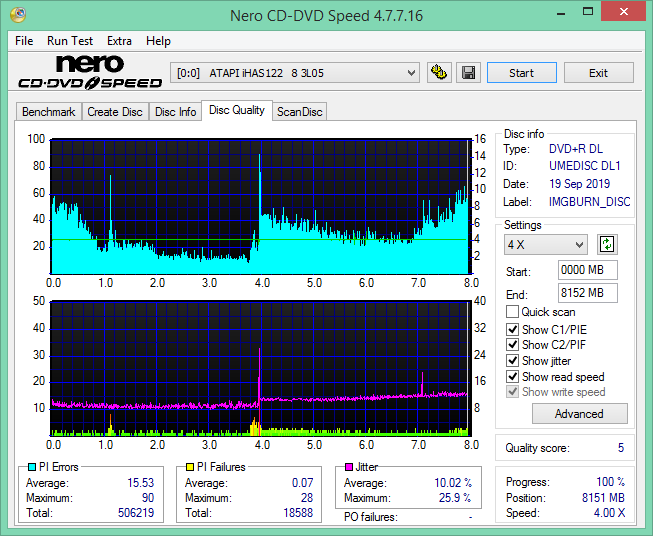Screen dimensions: 653x536
Task: Click the Advanced button
Action: (x=580, y=414)
